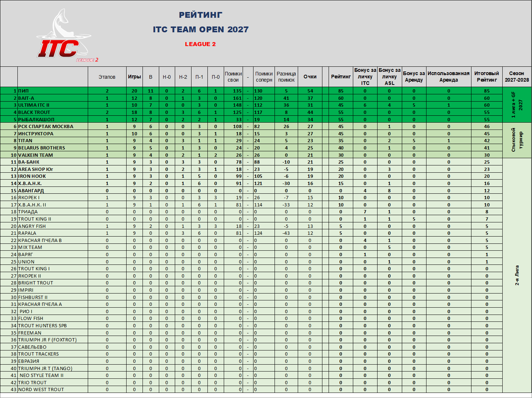Click the РЕЙТИНГ title text
Screen dimensions: 532x398
pyautogui.click(x=201, y=15)
